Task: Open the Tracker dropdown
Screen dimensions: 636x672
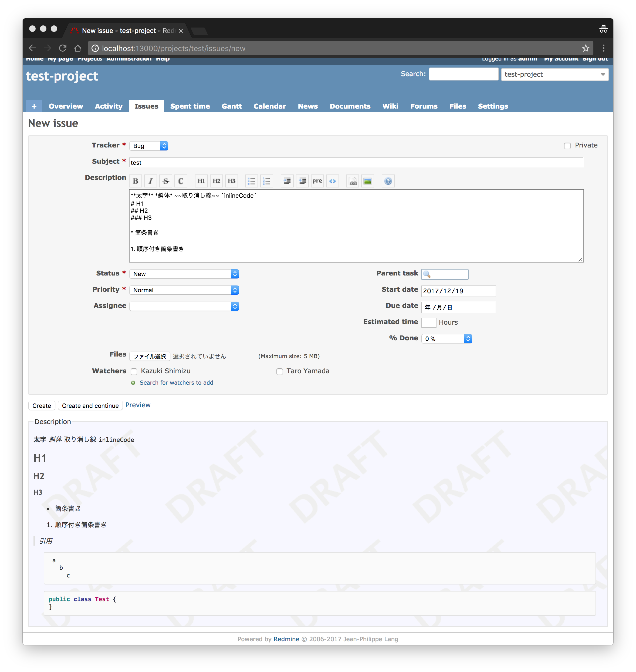Action: 149,146
